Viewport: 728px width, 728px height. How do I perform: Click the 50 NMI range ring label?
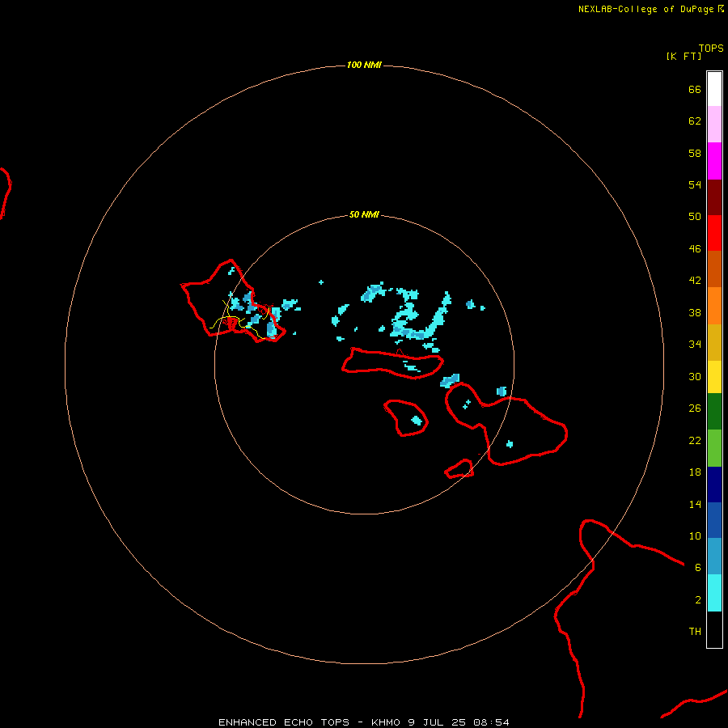(364, 214)
